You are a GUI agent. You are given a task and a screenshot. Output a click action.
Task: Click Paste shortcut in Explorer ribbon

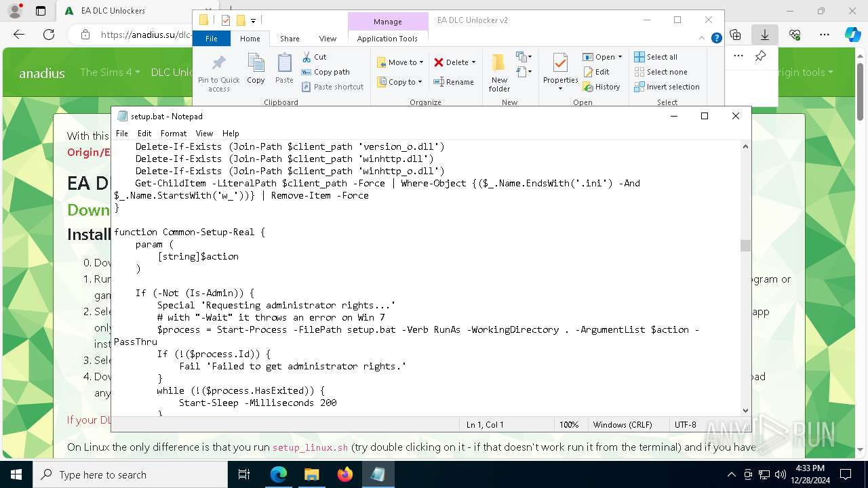point(333,87)
